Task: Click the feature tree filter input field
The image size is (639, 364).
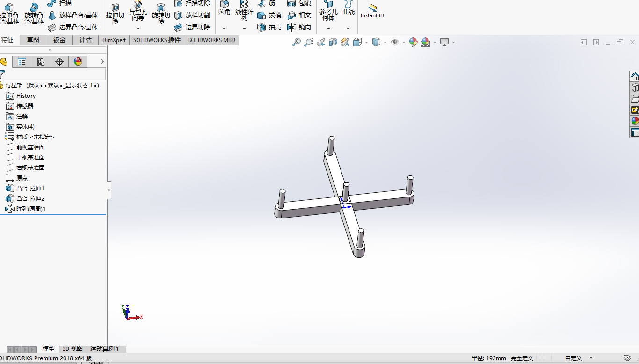Action: (55, 74)
